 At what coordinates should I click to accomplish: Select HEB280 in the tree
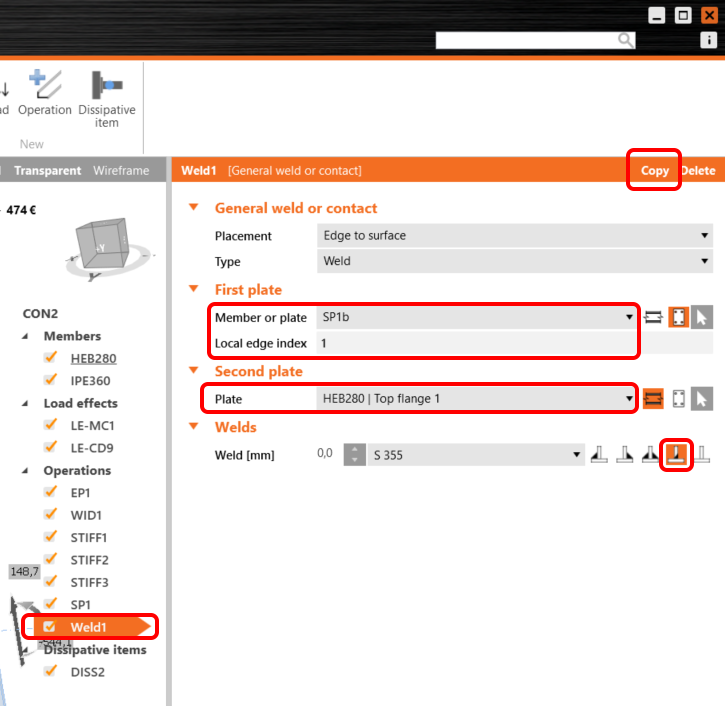coord(93,358)
